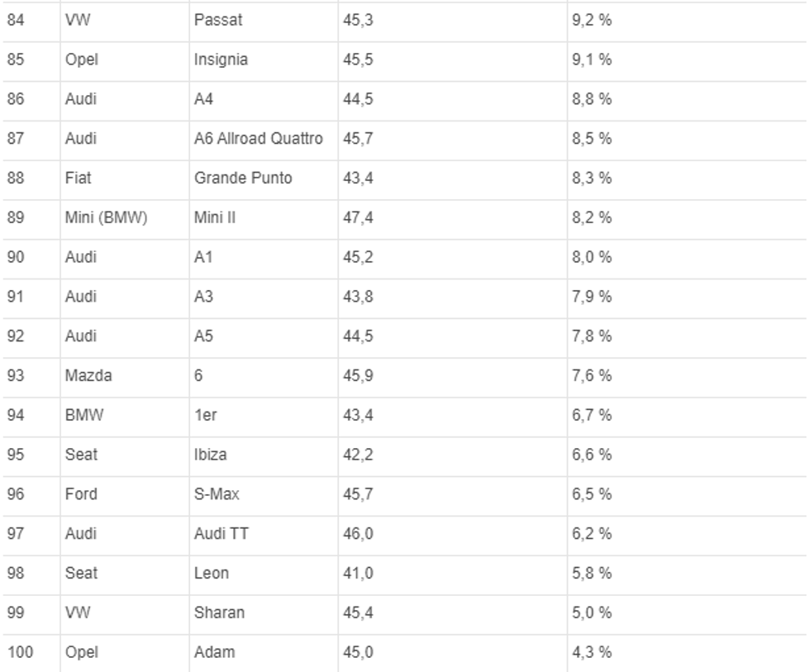Click the Fiat brand cell
This screenshot has height=672, width=810.
(x=79, y=178)
